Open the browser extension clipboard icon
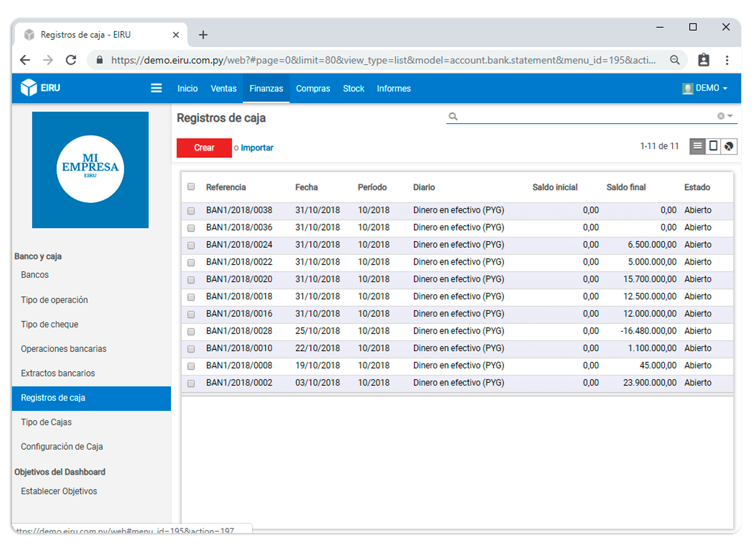756x553 pixels. pos(704,60)
